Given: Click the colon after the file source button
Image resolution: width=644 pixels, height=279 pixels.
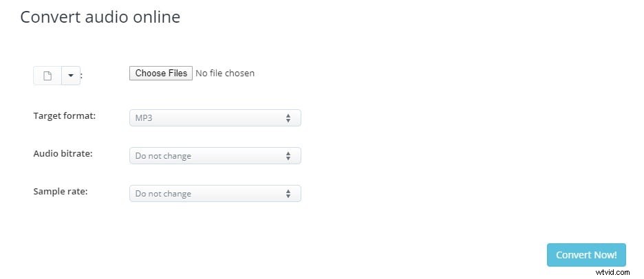Looking at the screenshot, I should point(83,77).
